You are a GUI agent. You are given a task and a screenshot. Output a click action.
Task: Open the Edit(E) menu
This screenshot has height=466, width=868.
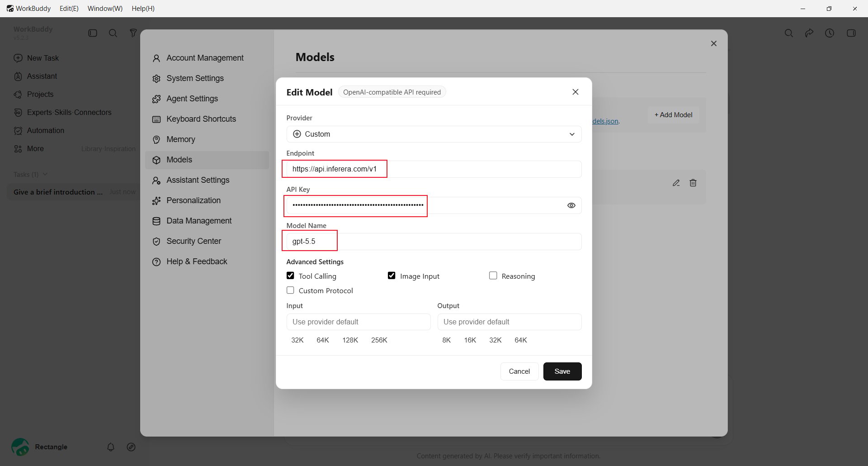click(69, 9)
